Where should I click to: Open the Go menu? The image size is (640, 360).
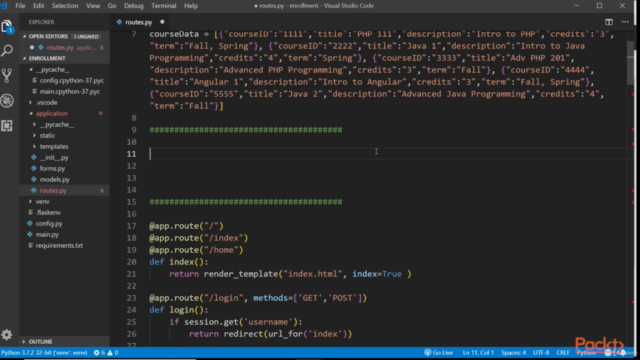pyautogui.click(x=112, y=6)
